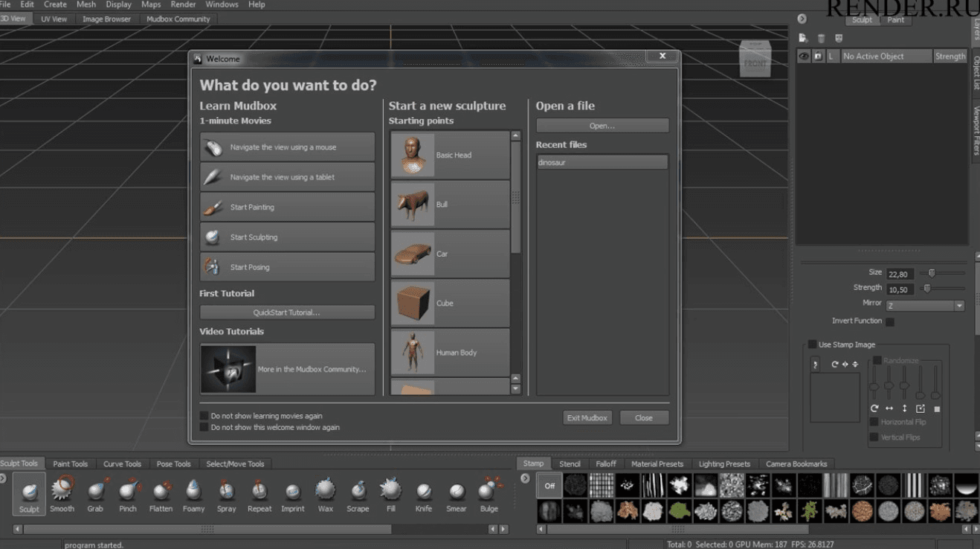The height and width of the screenshot is (549, 980).
Task: Toggle the Vertical Flips checkbox
Action: [x=874, y=437]
